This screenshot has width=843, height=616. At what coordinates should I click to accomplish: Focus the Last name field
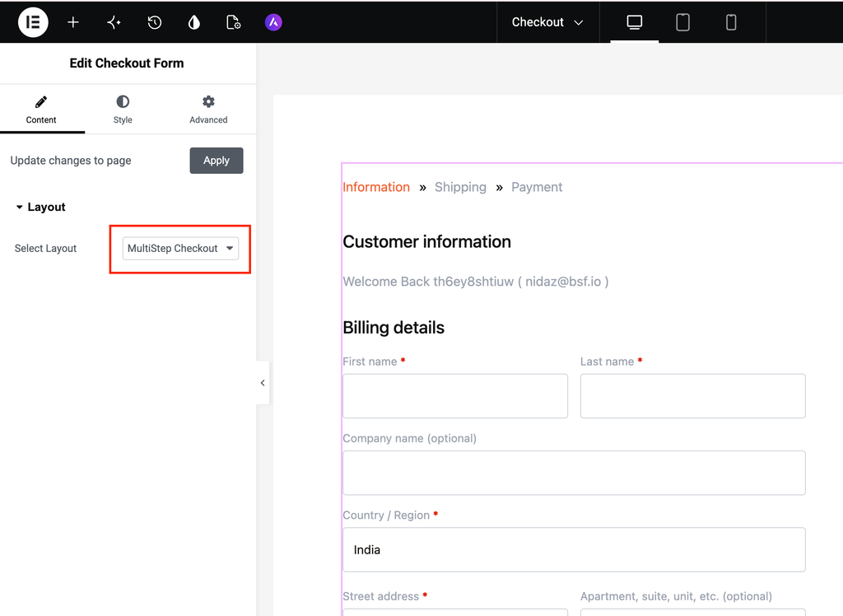click(693, 396)
